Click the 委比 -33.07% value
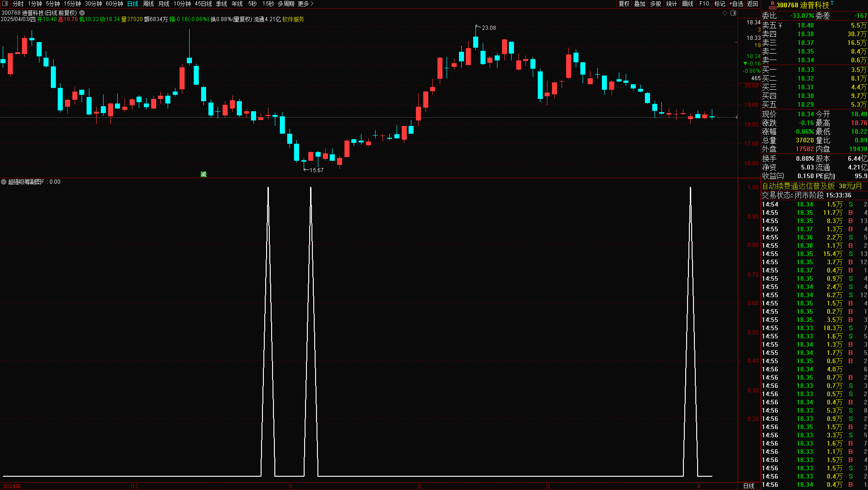Screen dimensions: 868x490 [802, 16]
